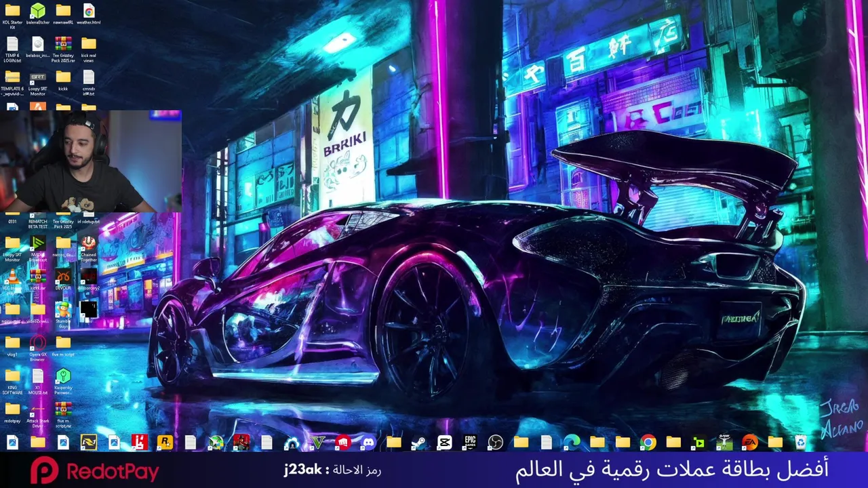868x488 pixels.
Task: Open the Recycle Bin
Action: click(x=800, y=443)
